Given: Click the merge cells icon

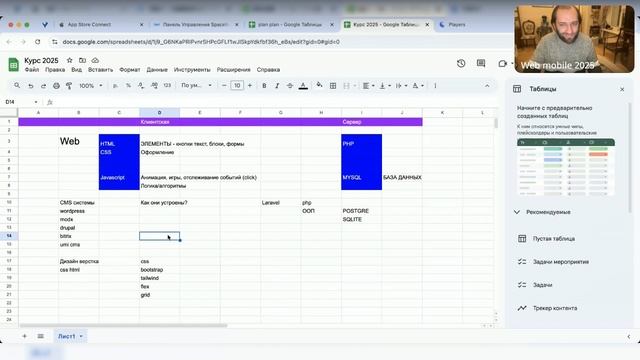Looking at the screenshot, I should [x=347, y=86].
